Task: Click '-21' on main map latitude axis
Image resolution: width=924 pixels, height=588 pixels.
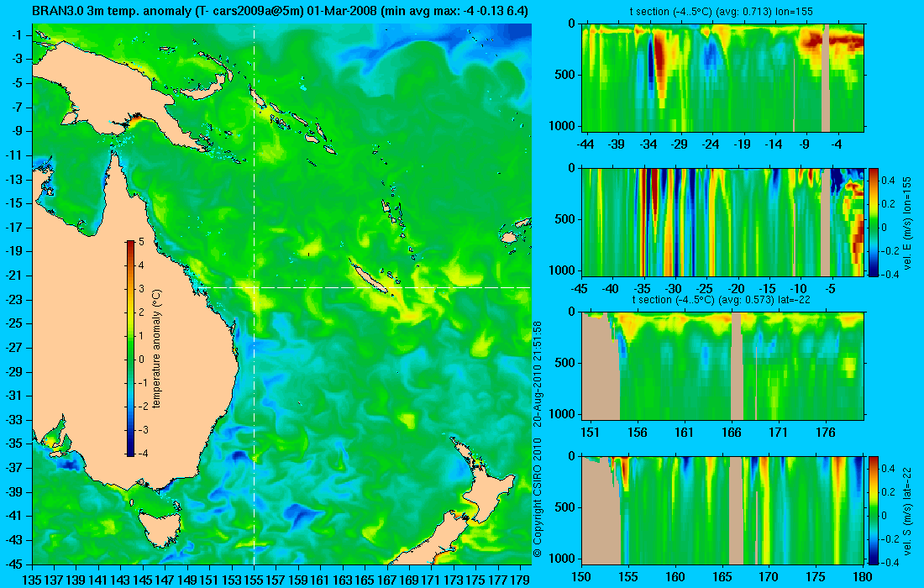Action: pyautogui.click(x=17, y=276)
